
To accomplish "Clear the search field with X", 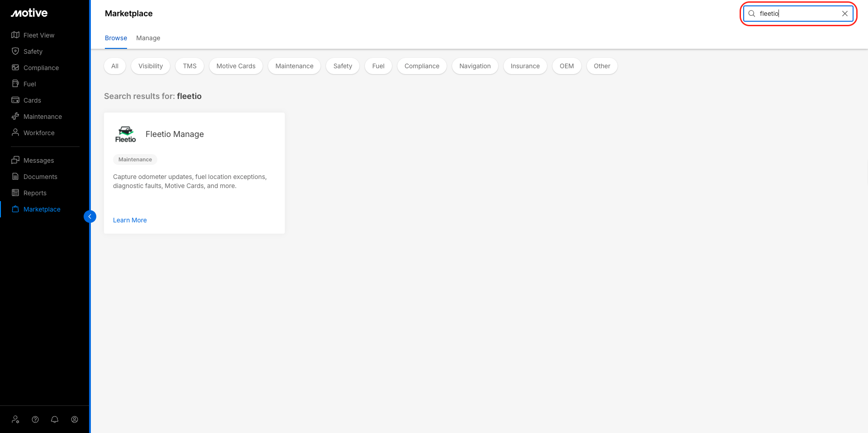I will coord(845,14).
